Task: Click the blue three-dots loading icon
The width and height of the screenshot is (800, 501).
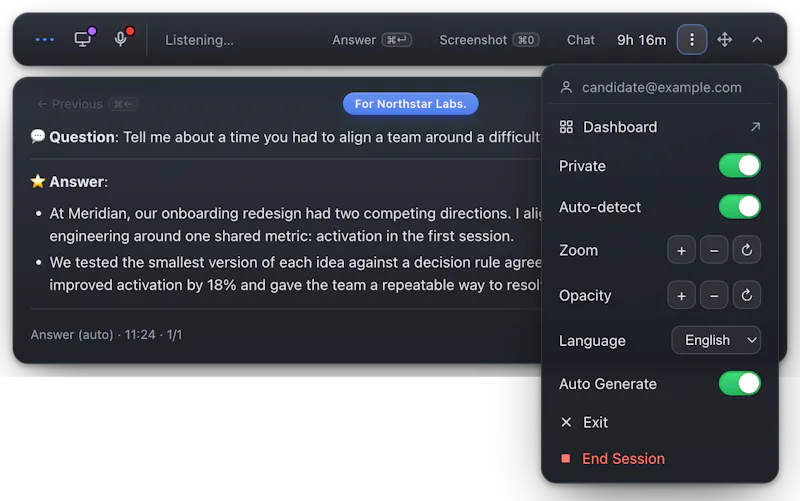Action: point(44,39)
